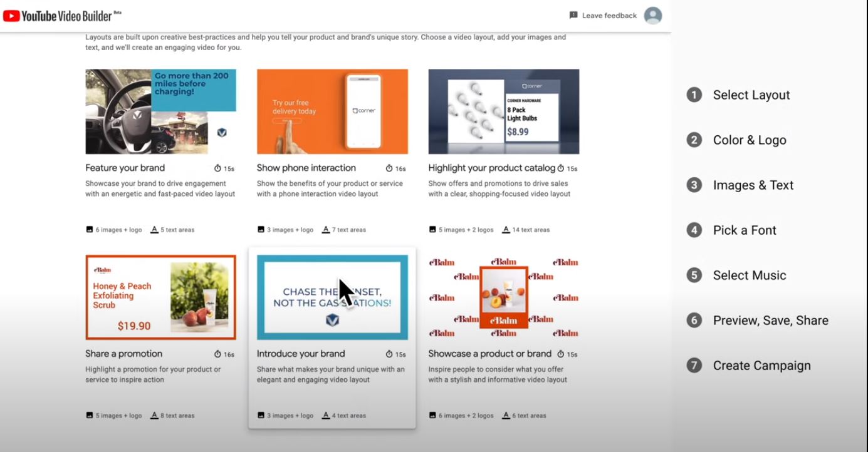The height and width of the screenshot is (452, 868).
Task: Click the Show the benefits of your product description
Action: (x=330, y=189)
